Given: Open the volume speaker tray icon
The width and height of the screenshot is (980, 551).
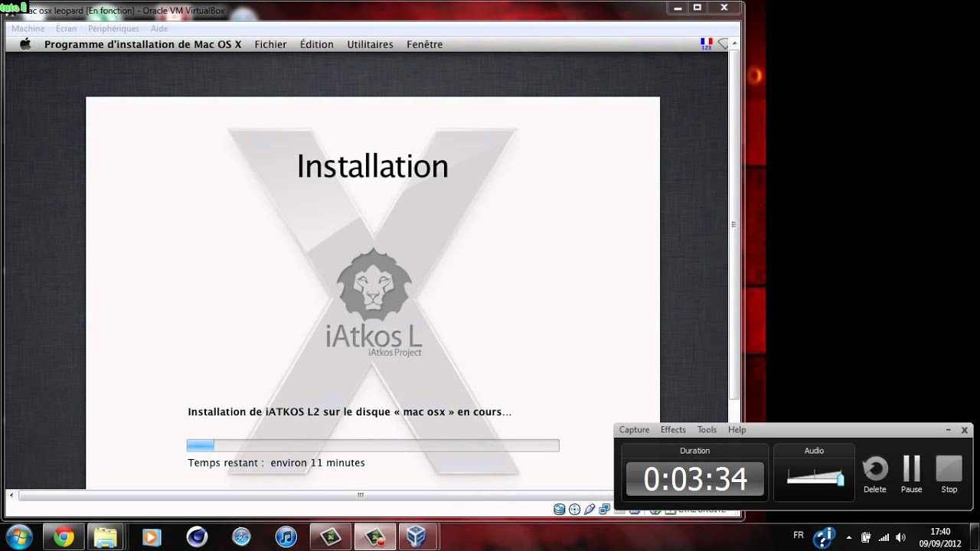Looking at the screenshot, I should coord(901,537).
